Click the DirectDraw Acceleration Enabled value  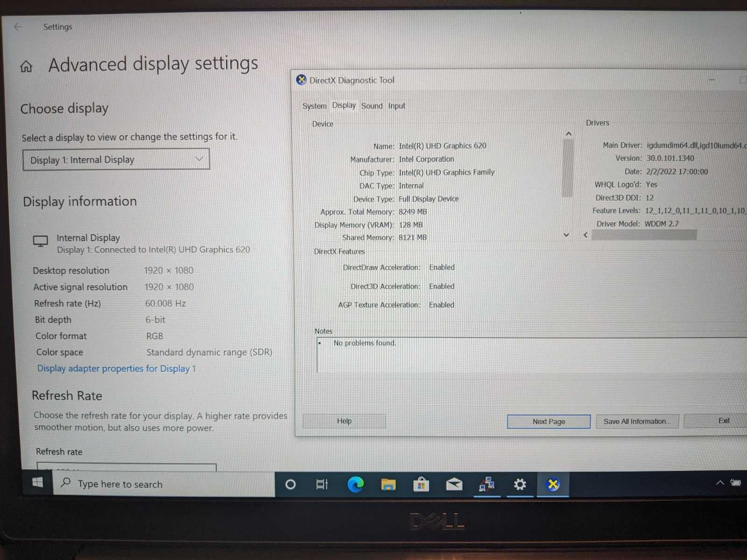tap(442, 267)
